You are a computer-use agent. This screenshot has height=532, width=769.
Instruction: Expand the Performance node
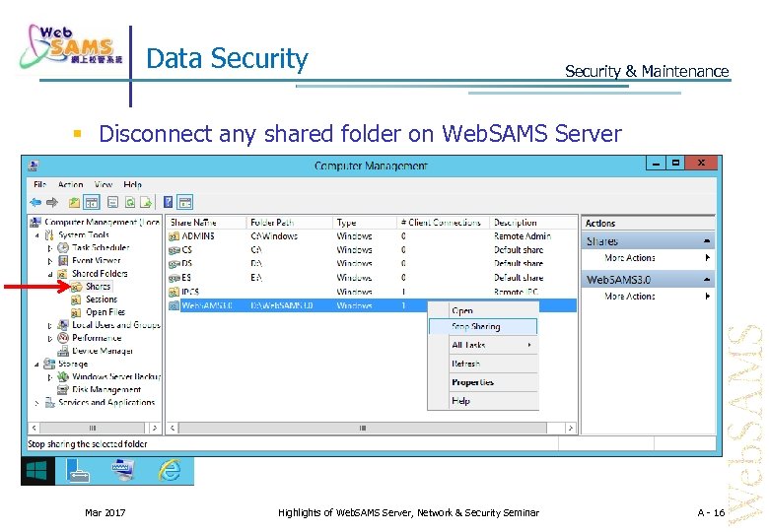point(50,339)
